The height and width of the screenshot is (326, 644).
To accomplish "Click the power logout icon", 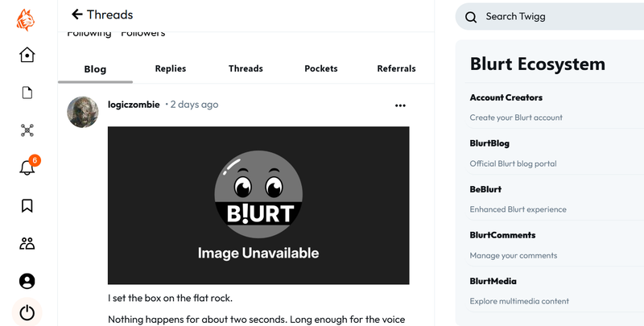I will tap(27, 312).
